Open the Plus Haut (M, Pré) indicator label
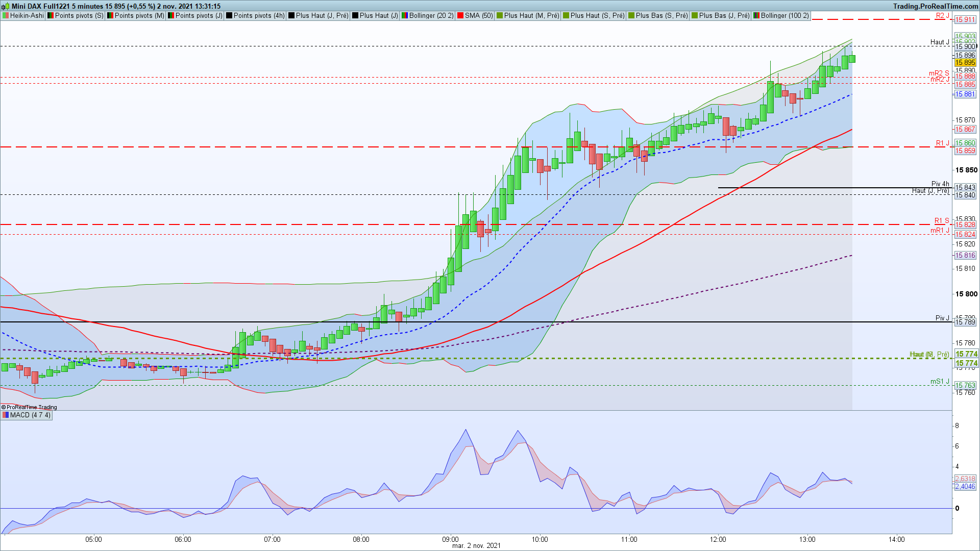The width and height of the screenshot is (980, 551). (531, 16)
